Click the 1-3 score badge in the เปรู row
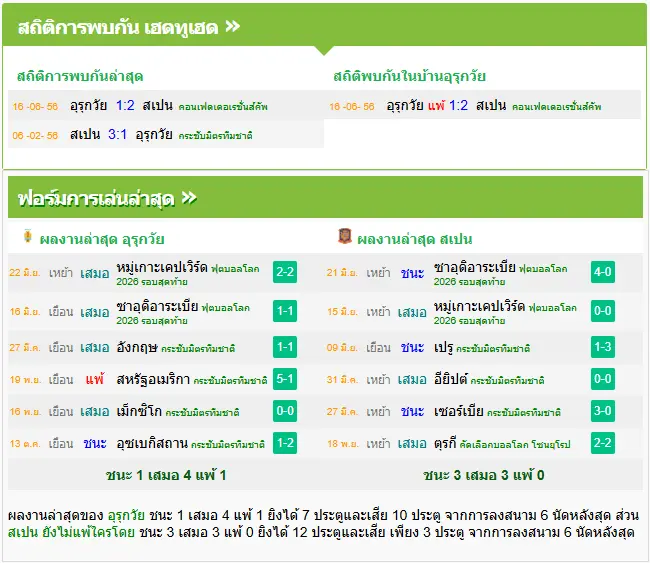This screenshot has width=650, height=563. (603, 347)
